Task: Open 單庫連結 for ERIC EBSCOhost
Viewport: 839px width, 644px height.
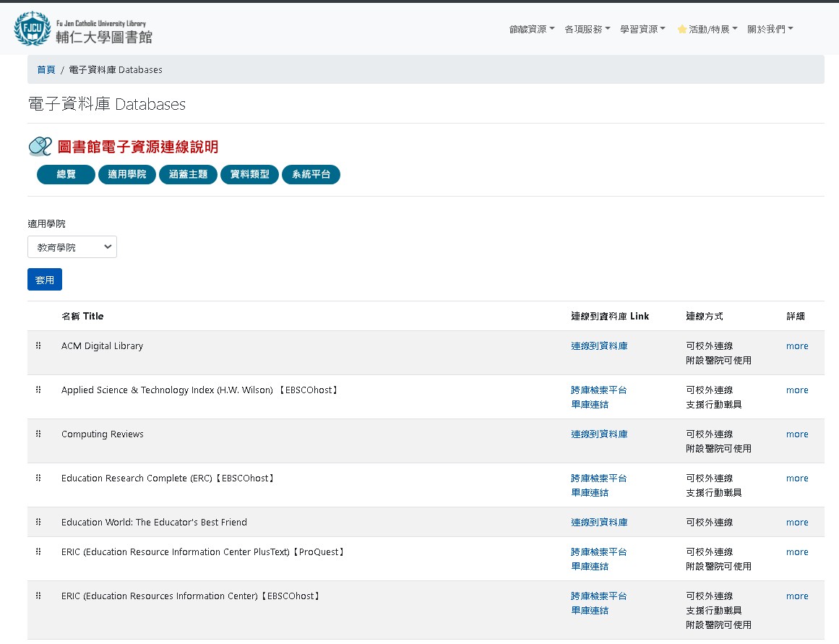Action: coord(590,610)
